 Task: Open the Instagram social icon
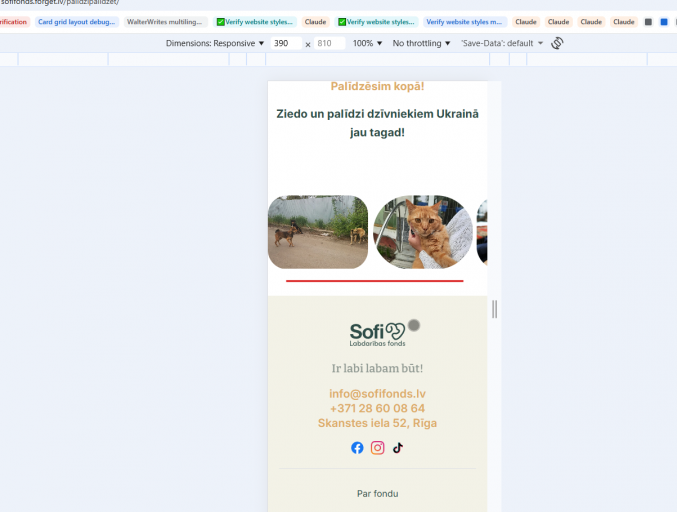[377, 448]
